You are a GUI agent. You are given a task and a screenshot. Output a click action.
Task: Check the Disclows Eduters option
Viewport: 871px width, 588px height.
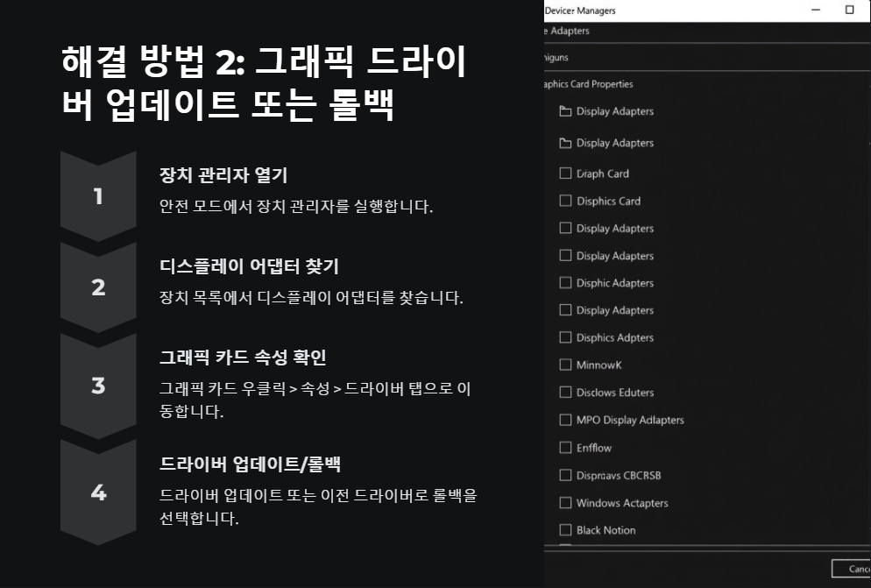tap(565, 392)
